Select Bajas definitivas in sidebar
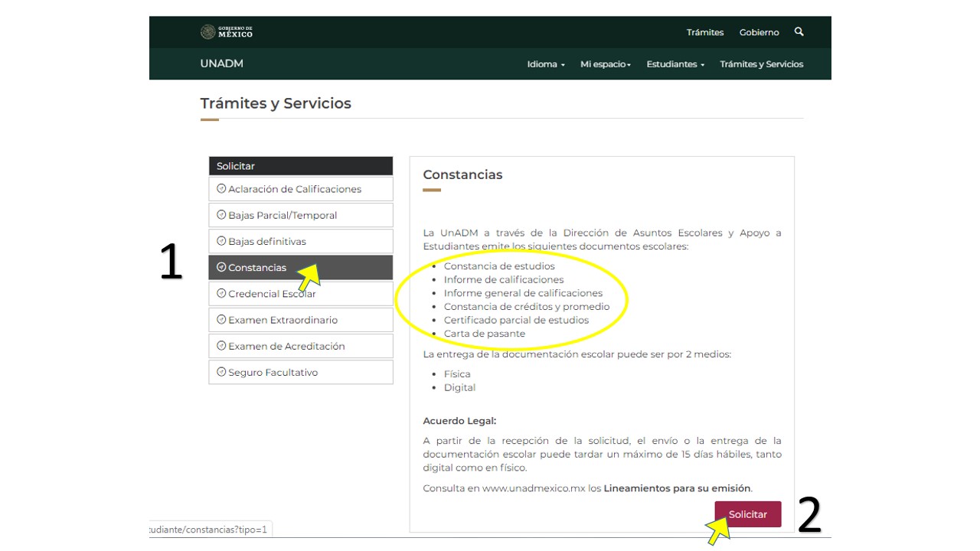 [301, 241]
